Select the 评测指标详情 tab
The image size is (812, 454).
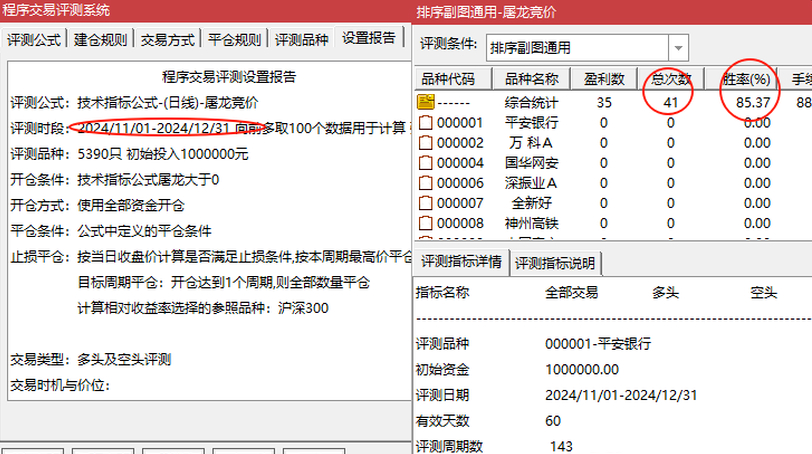460,263
